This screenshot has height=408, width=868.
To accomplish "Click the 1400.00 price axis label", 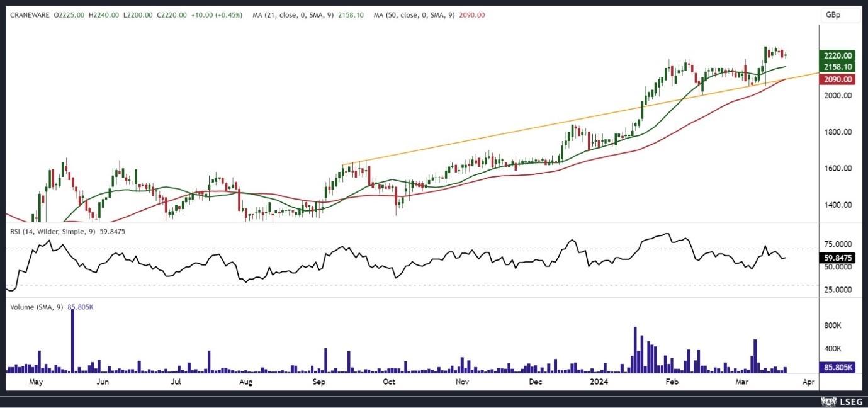I will (838, 205).
